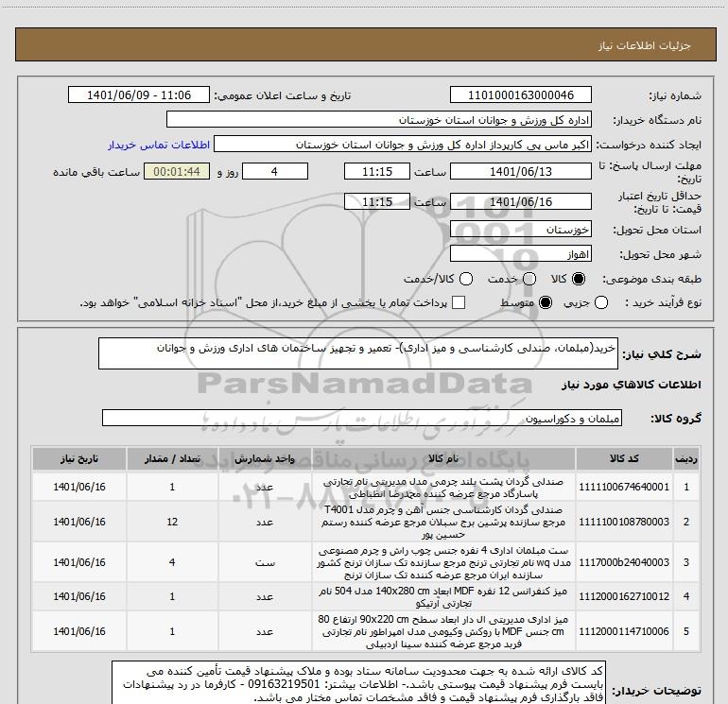
Task: Click product code 1112000114710006
Action: click(x=624, y=631)
